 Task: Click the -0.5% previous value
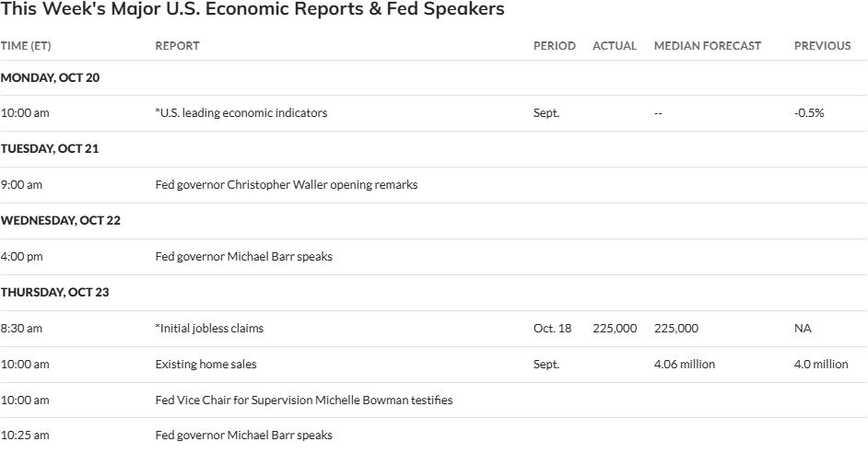[809, 113]
